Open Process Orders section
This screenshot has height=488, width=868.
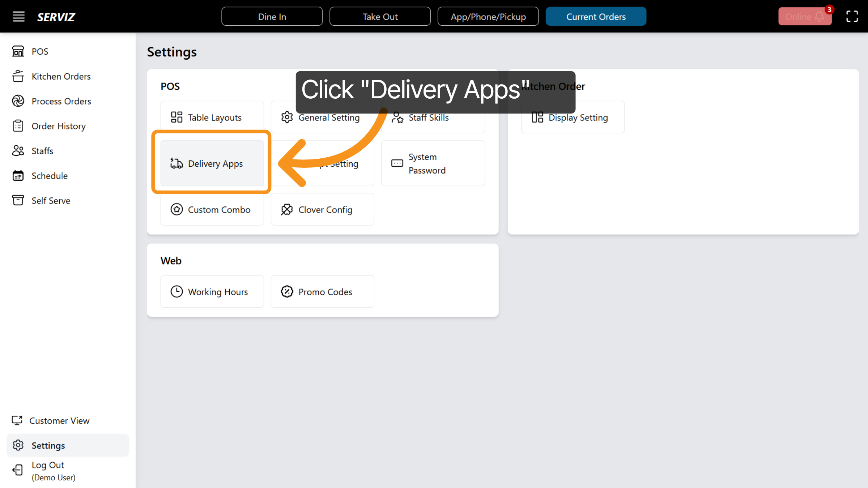pos(61,101)
